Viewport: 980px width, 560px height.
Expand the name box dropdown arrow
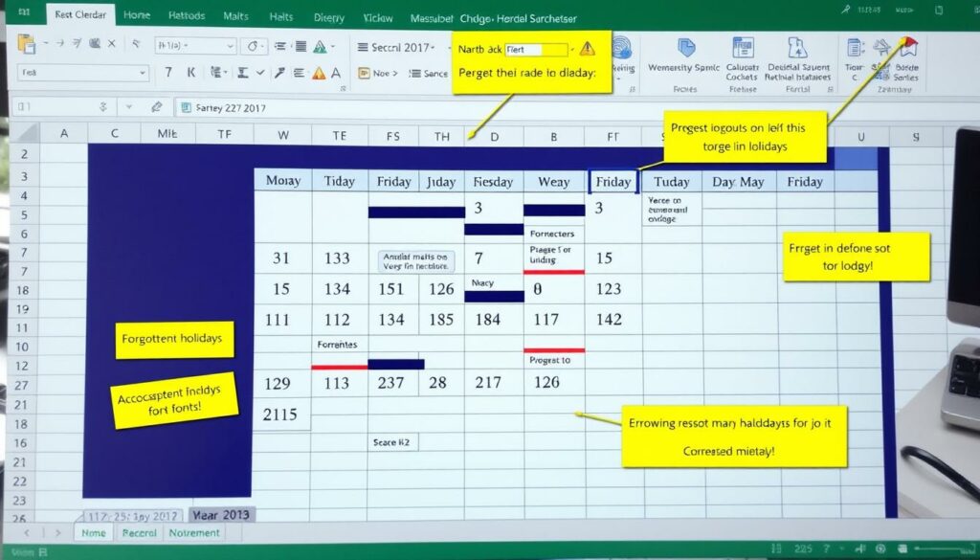coord(129,107)
